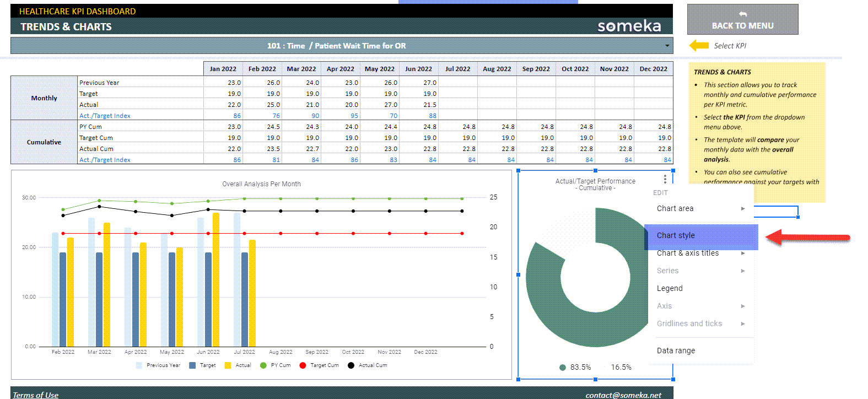Click the Overall Analysis Per Month chart title
Viewport: 868px width, 399px height.
(261, 184)
